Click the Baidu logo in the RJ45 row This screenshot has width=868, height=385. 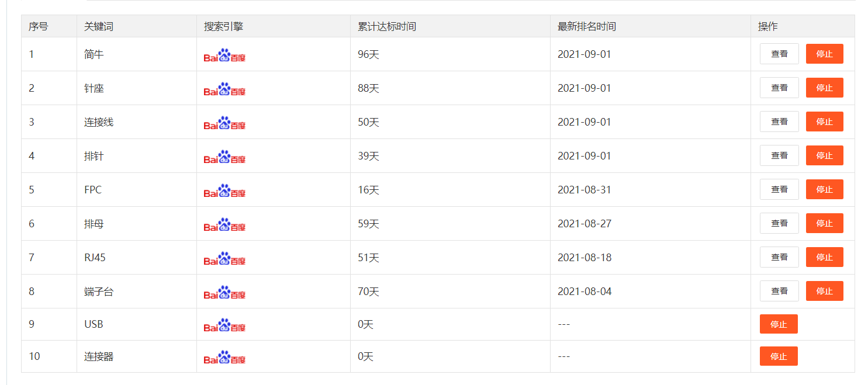224,259
